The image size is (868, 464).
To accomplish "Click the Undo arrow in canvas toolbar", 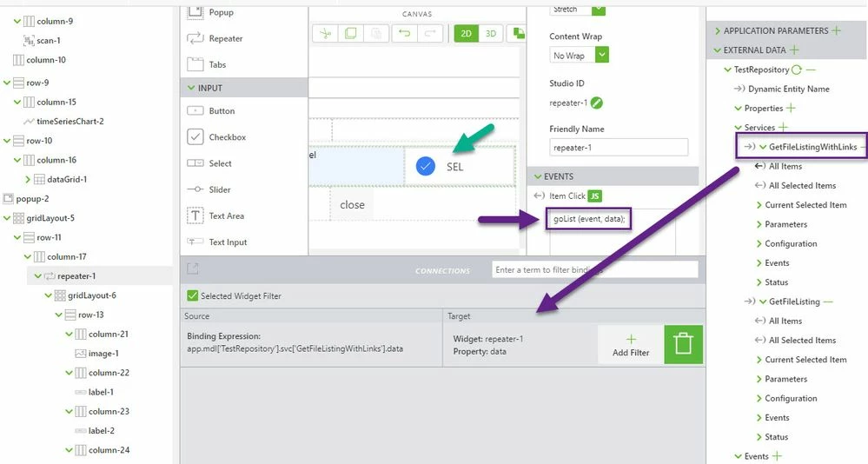I will 405,34.
